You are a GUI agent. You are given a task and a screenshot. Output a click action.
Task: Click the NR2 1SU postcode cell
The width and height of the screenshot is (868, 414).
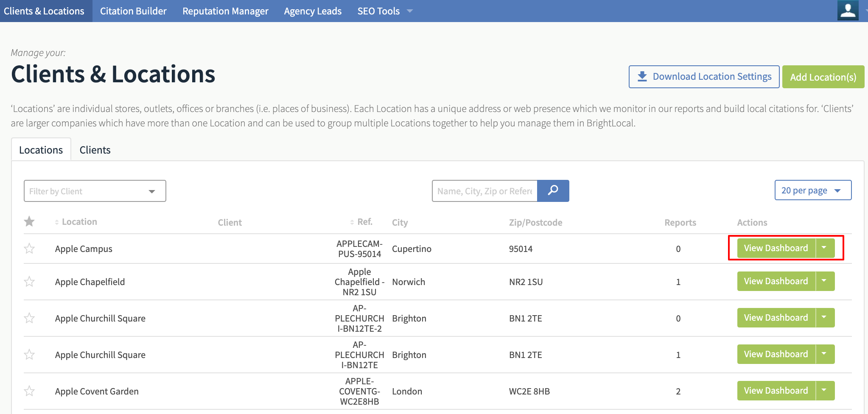pyautogui.click(x=526, y=282)
